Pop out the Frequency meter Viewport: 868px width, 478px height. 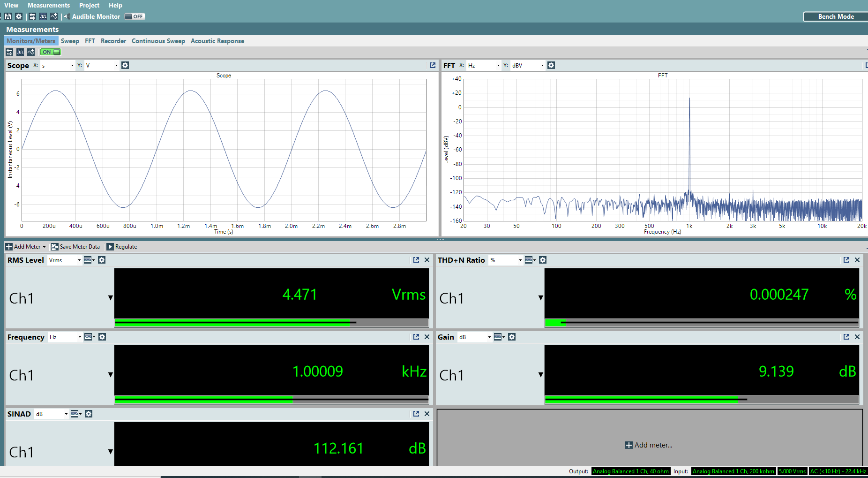[x=416, y=337]
